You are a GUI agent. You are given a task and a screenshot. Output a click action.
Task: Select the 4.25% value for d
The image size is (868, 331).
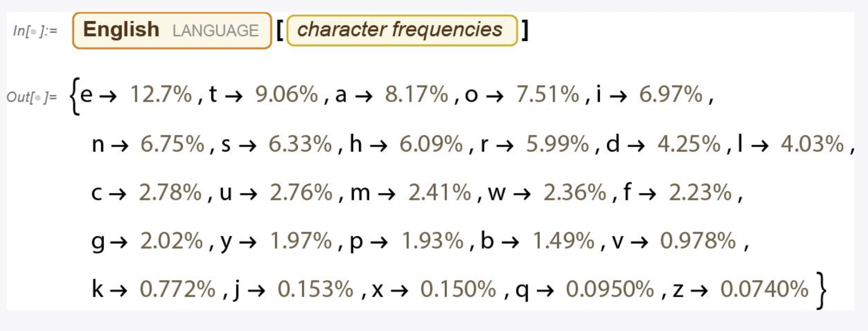(x=689, y=144)
